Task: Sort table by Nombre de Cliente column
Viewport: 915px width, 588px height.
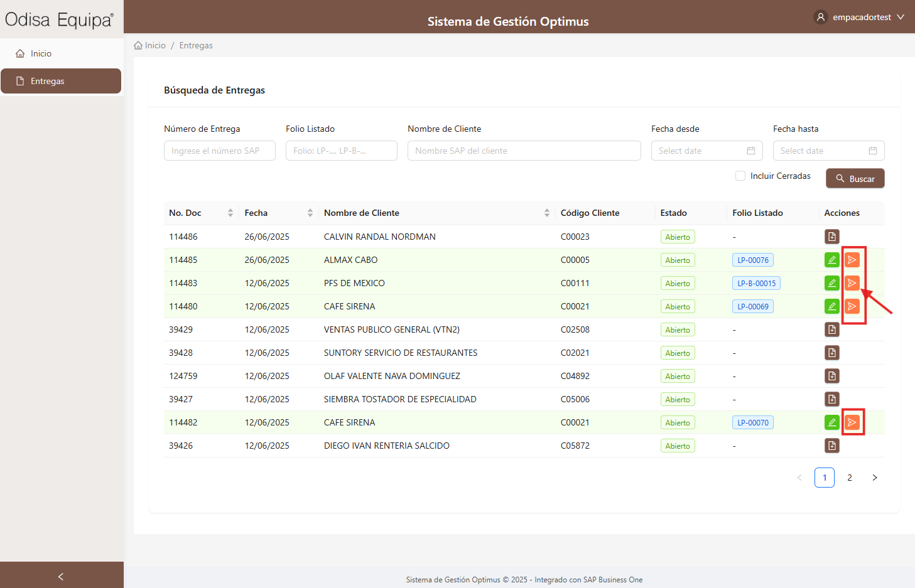Action: (x=547, y=213)
